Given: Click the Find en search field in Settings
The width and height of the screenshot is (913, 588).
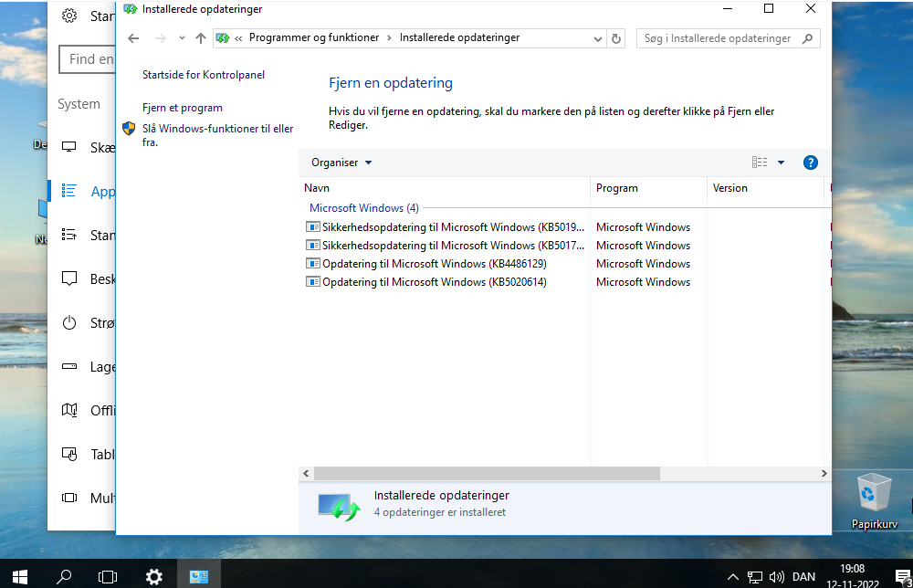Looking at the screenshot, I should pos(88,59).
